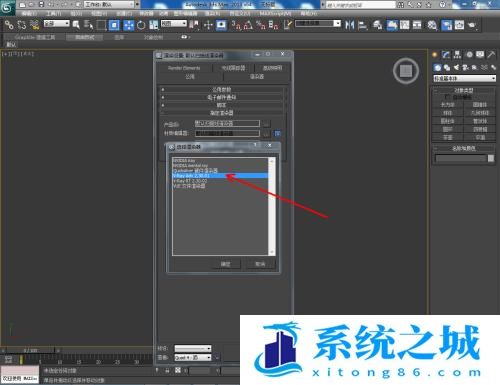Activate the Select Object tool
This screenshot has width=500, height=385.
coord(76,25)
